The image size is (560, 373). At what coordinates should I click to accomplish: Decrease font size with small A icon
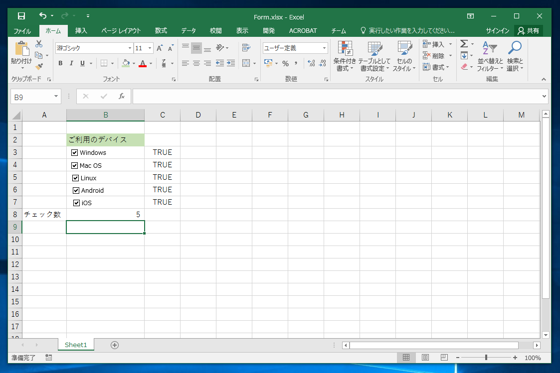click(x=171, y=48)
